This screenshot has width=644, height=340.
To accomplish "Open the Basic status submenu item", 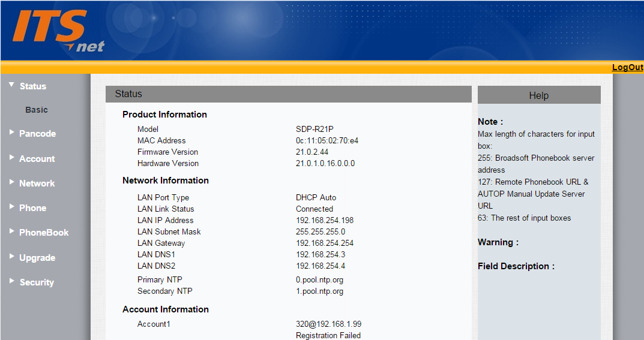I will [37, 110].
